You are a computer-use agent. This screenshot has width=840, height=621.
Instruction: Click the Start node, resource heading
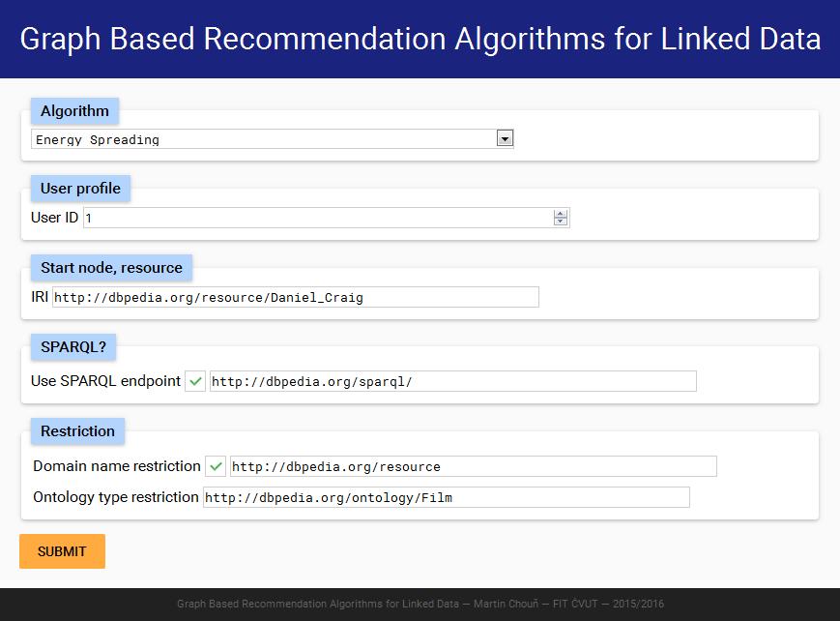tap(111, 268)
